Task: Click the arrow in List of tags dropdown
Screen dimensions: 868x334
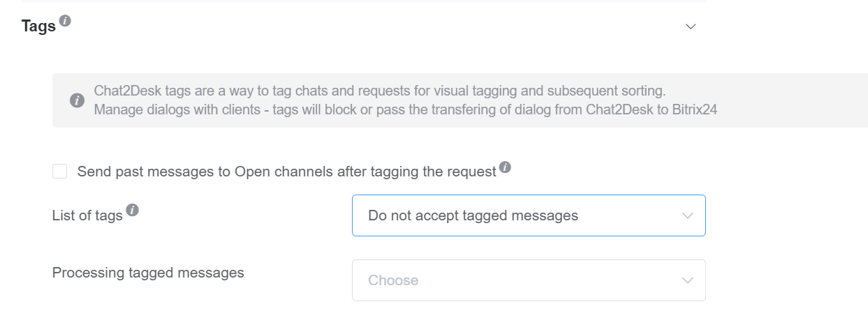Action: click(687, 215)
